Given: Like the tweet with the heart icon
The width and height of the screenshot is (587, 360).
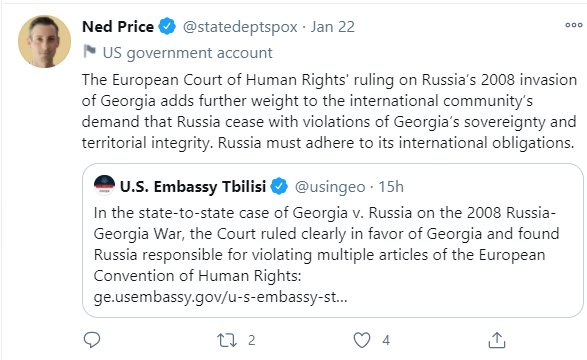Looking at the screenshot, I should pos(362,340).
